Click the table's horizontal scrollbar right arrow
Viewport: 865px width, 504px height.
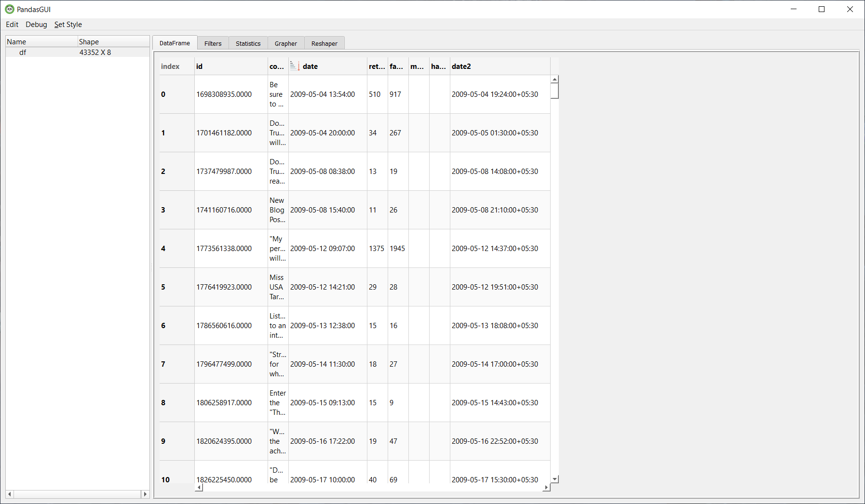pyautogui.click(x=546, y=487)
